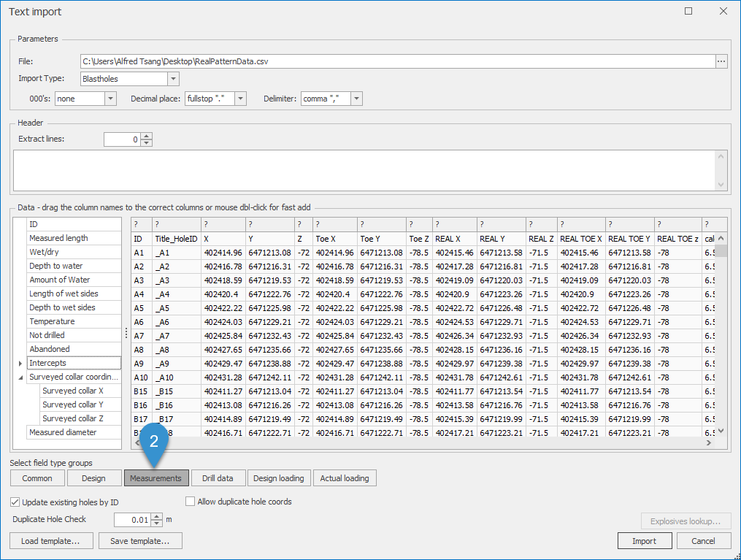Click the File path input field
This screenshot has height=560, width=741.
pos(397,61)
